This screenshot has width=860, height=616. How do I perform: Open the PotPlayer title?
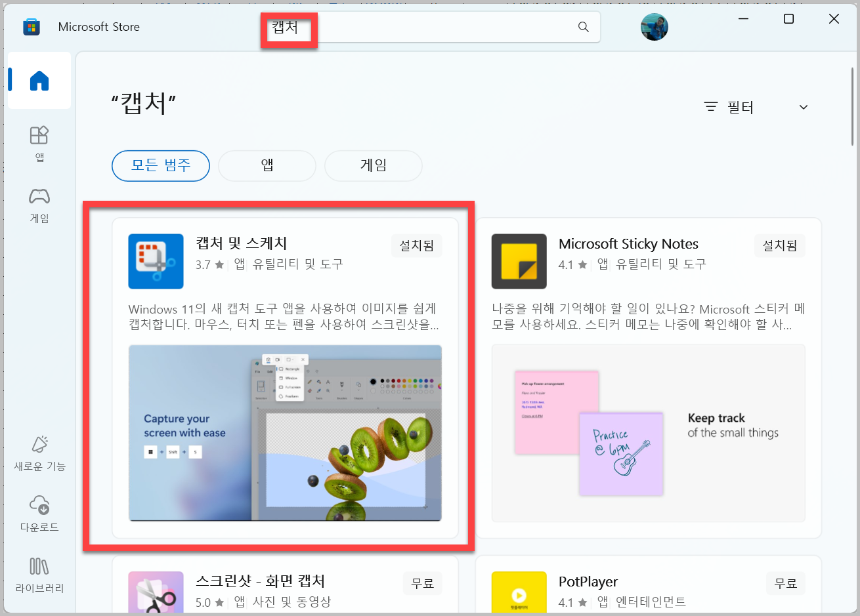(x=588, y=582)
